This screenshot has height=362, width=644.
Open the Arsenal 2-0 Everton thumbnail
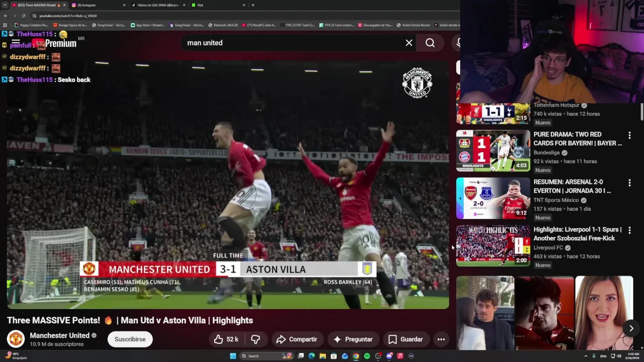tap(493, 198)
